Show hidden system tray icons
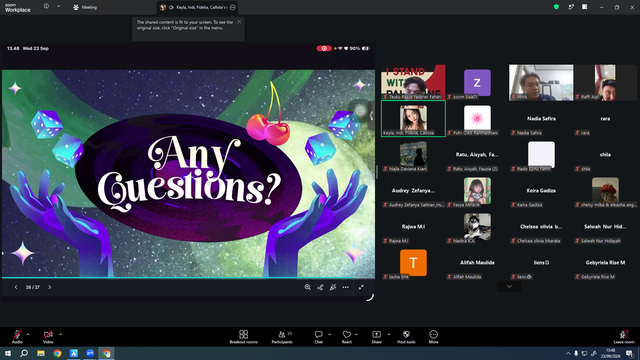Image resolution: width=640 pixels, height=360 pixels. point(568,353)
